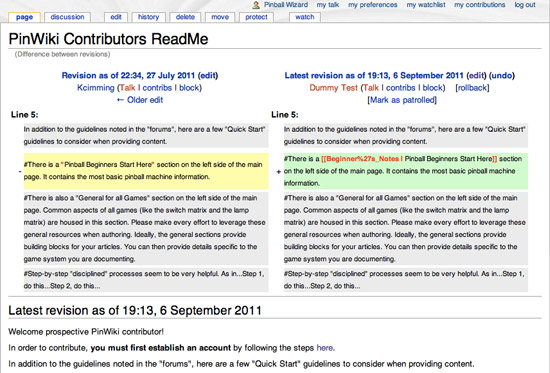Follow the 'here' account setup link
Image resolution: width=550 pixels, height=373 pixels.
pyautogui.click(x=325, y=348)
